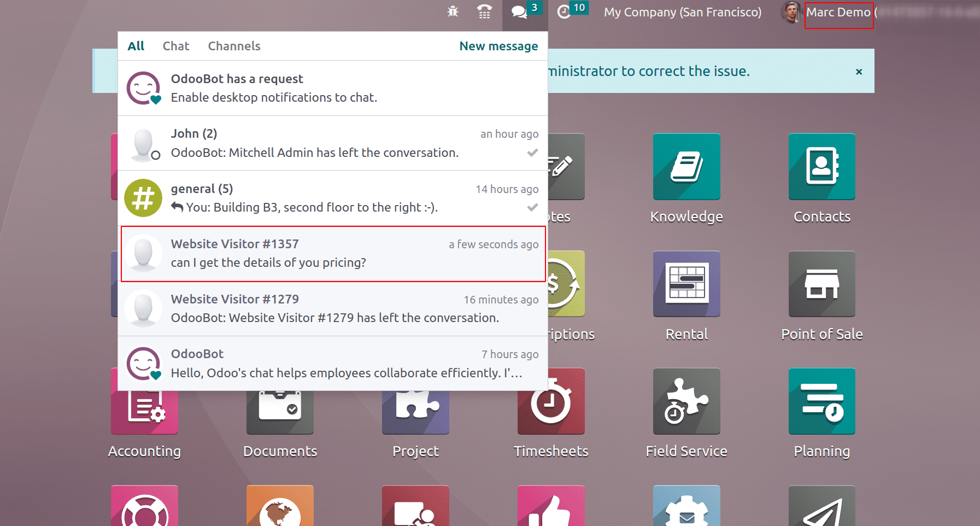Open the paper plane Email Marketing icon

tap(822, 506)
